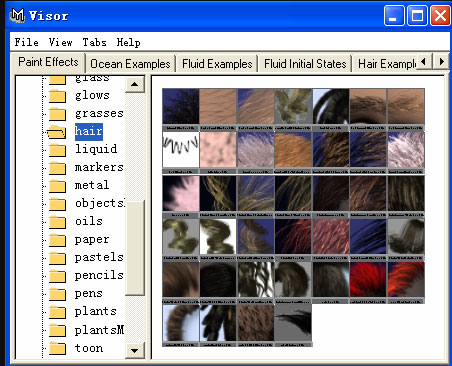Pick the dark blue-black hair brush preset
452x366 pixels.
[x=181, y=106]
